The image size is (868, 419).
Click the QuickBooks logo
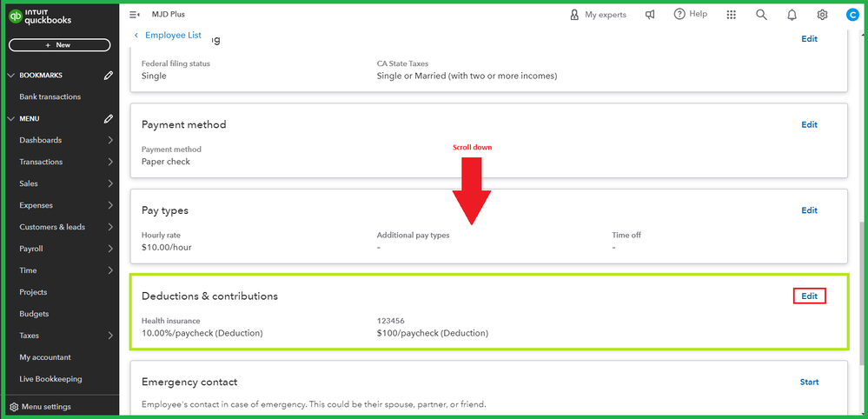41,17
